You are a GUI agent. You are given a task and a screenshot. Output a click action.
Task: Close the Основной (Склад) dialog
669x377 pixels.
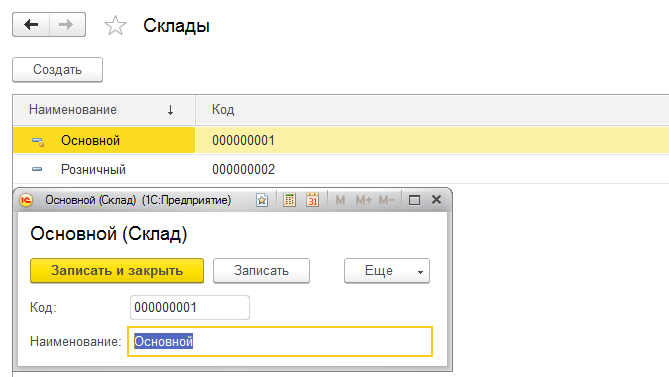tap(436, 200)
